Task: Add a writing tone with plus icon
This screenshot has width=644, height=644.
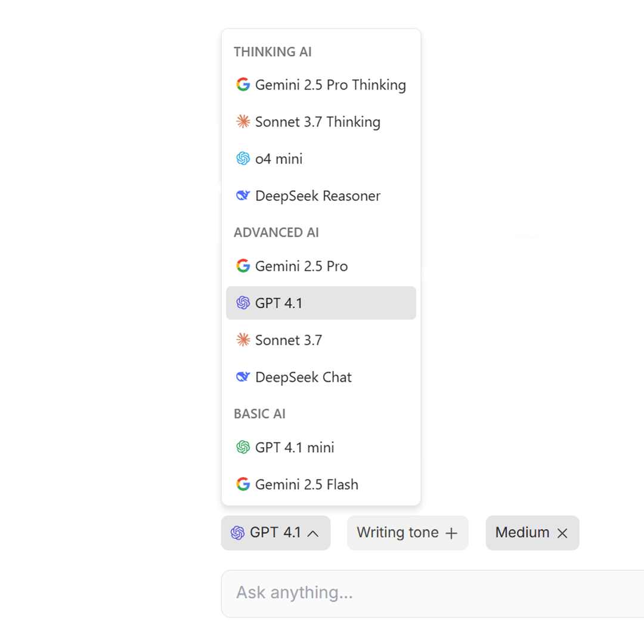Action: [x=451, y=533]
